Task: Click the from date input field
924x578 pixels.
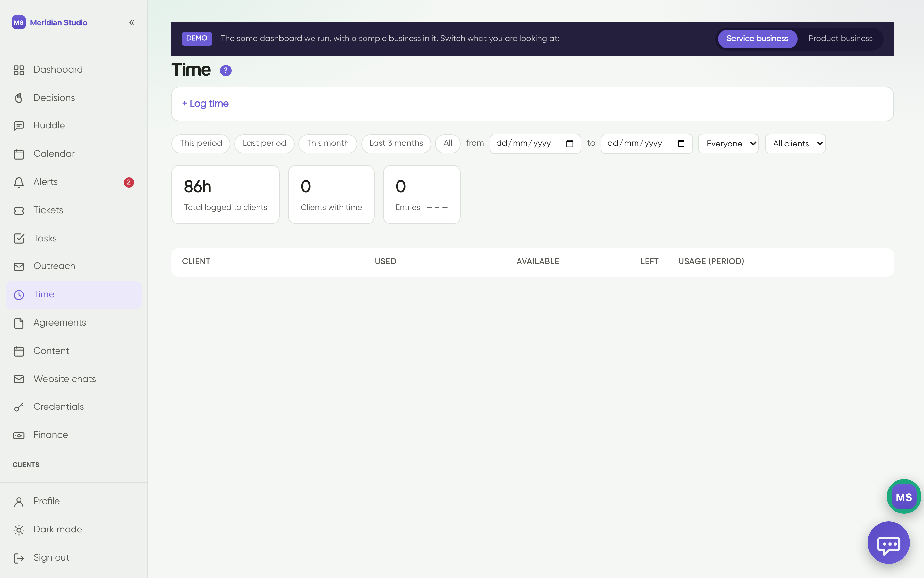Action: 535,144
